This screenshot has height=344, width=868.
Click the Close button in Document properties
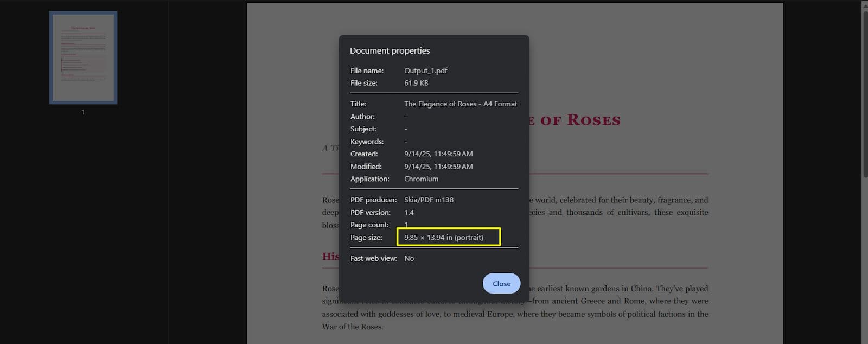(x=501, y=284)
